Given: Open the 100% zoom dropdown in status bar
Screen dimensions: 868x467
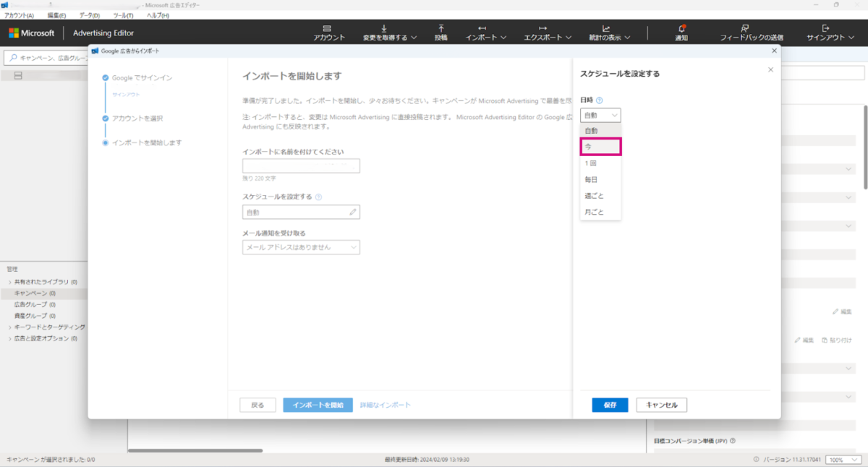Looking at the screenshot, I should [x=845, y=460].
